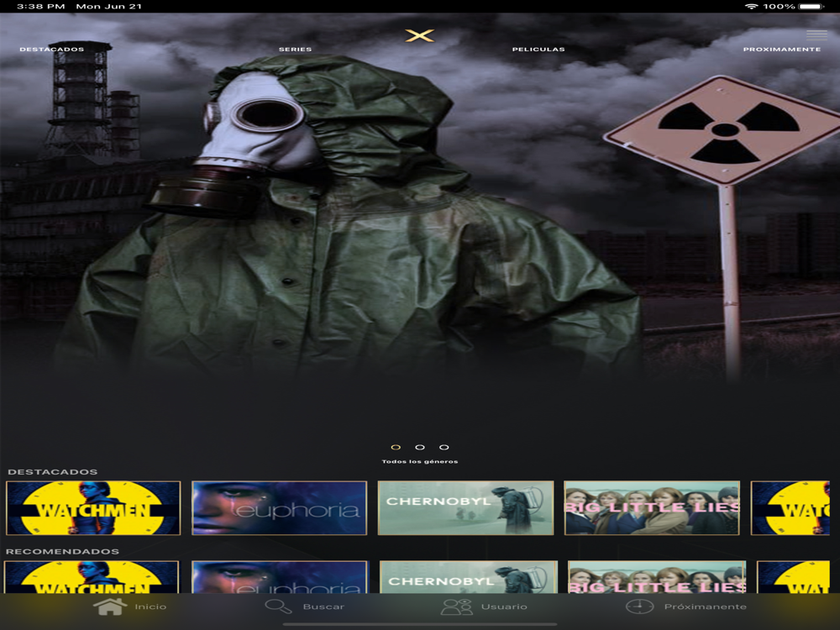This screenshot has height=630, width=840.
Task: Select DESTACADOS in the top navigation
Action: point(52,50)
